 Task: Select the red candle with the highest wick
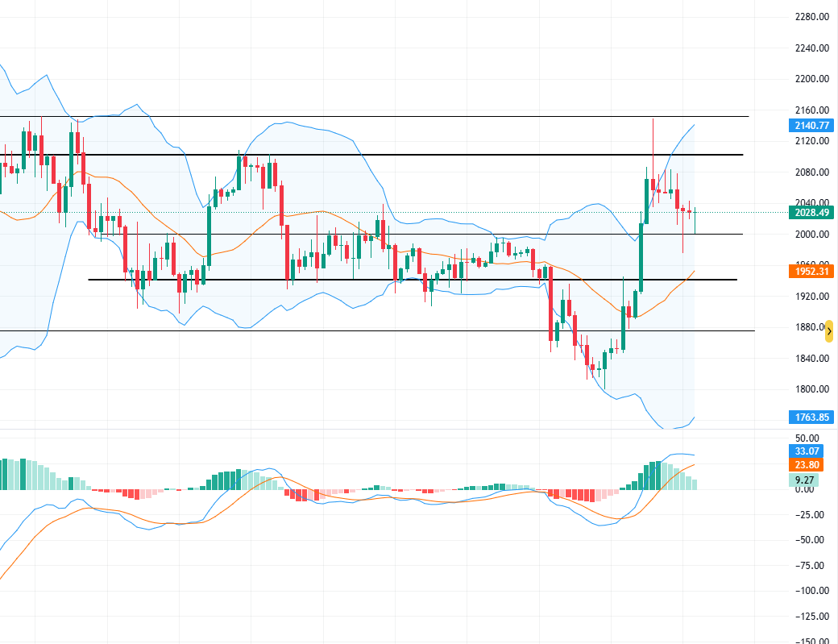point(653,184)
